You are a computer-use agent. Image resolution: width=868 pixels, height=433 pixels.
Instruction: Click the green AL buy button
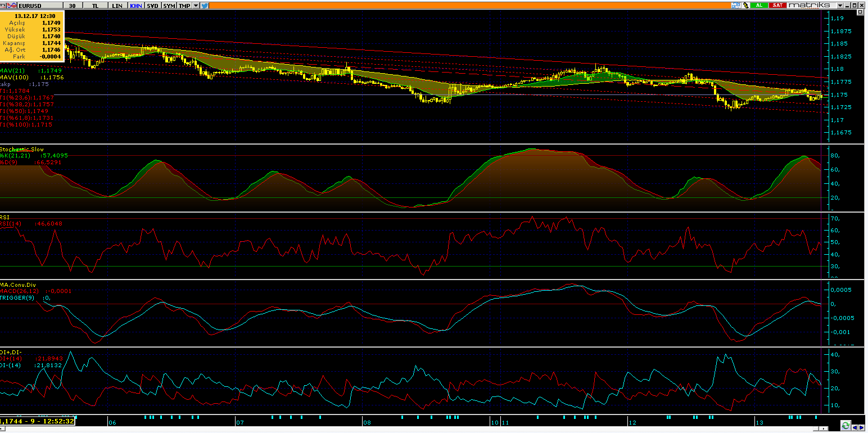pyautogui.click(x=759, y=5)
